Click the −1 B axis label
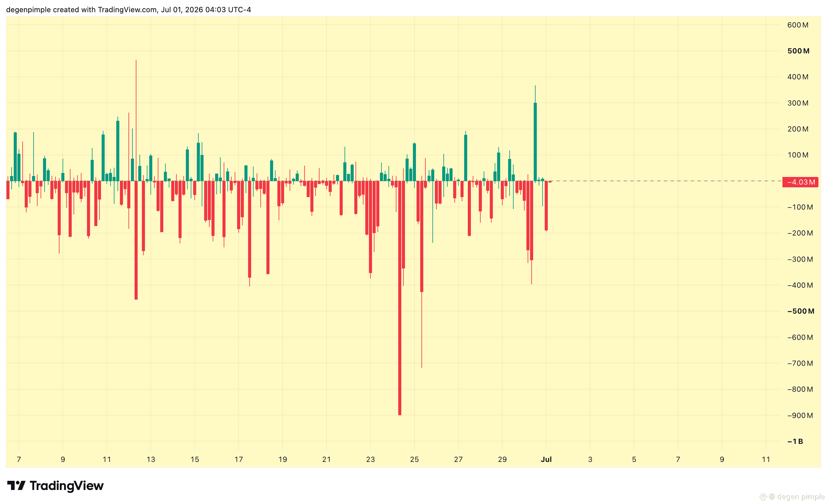This screenshot has height=504, width=827. [795, 441]
